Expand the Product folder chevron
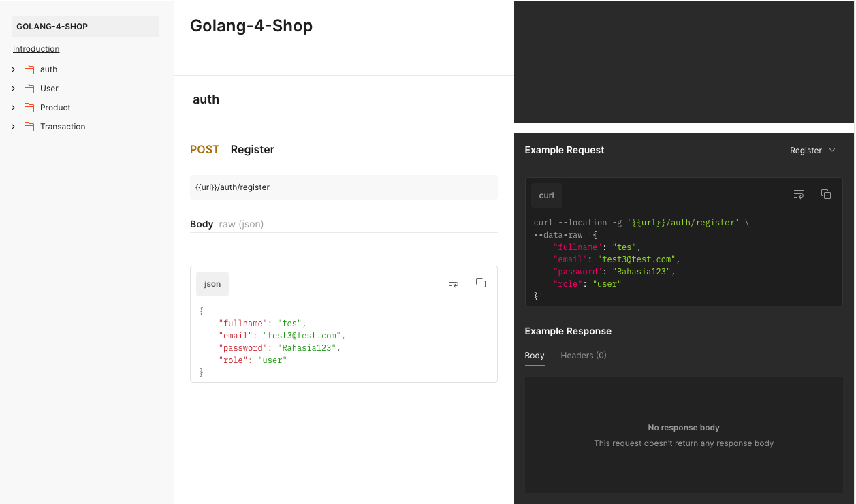Screen dimensions: 856x504 (x=13, y=108)
